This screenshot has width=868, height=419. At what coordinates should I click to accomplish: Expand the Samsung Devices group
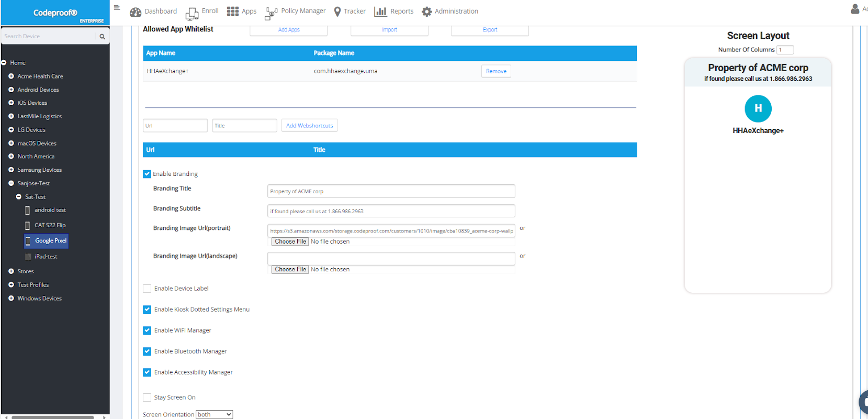point(11,170)
